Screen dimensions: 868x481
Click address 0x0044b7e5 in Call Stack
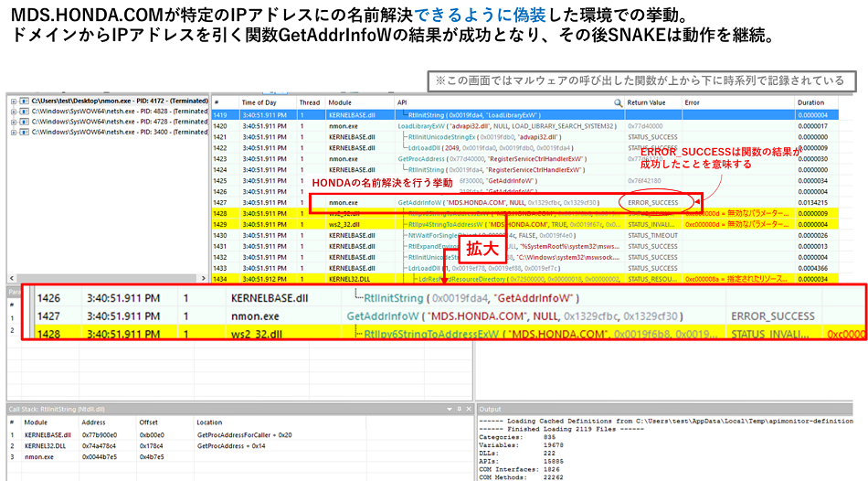click(100, 457)
